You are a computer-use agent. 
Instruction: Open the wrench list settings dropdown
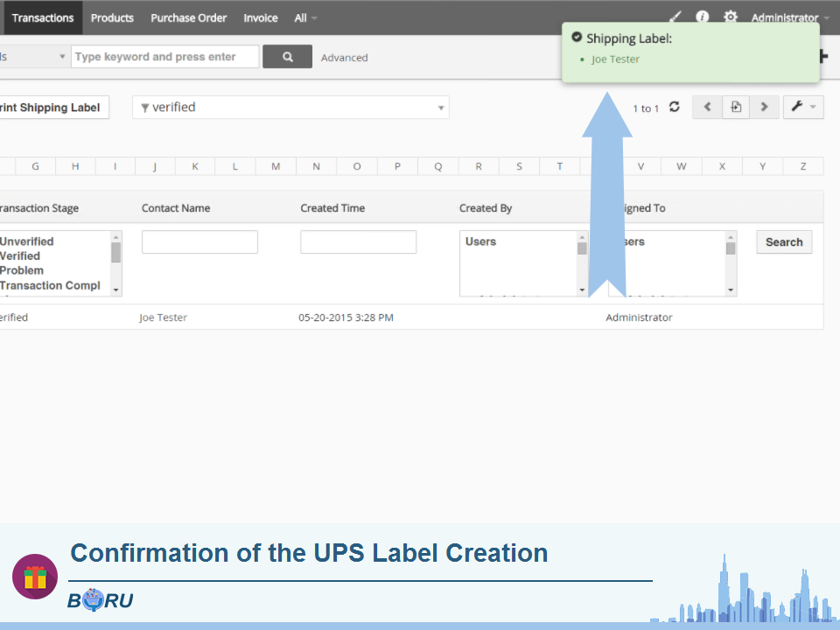[x=802, y=107]
